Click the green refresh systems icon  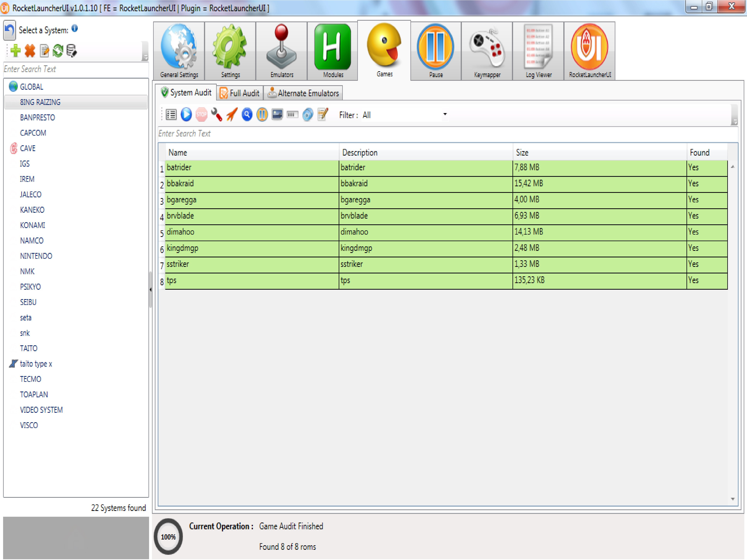coord(58,51)
